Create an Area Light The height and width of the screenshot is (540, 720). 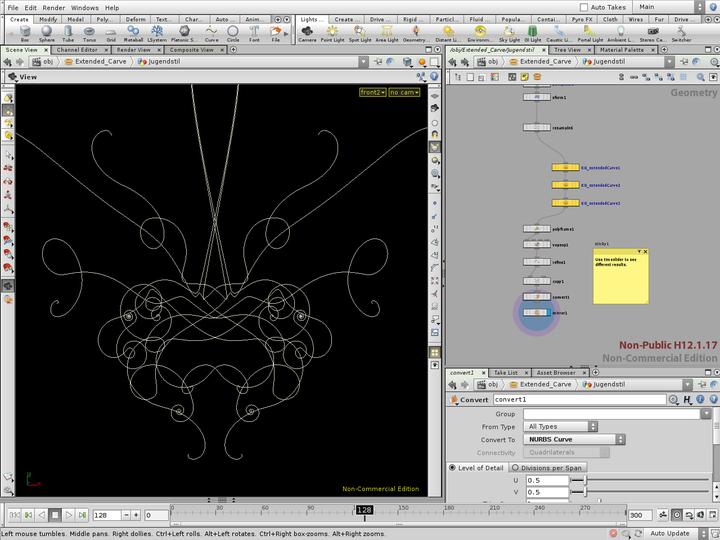(x=387, y=33)
